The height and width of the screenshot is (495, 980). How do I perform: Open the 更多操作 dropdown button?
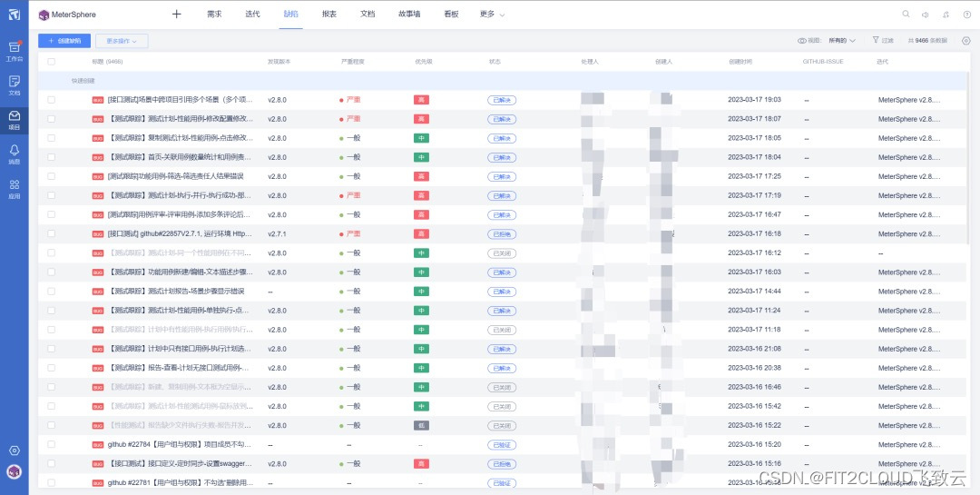click(122, 41)
